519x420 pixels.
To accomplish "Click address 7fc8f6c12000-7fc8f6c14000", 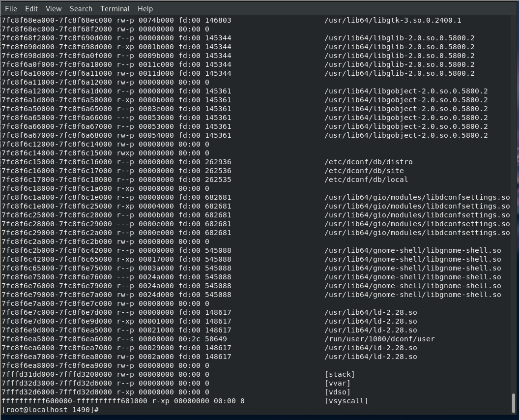I will (x=57, y=144).
